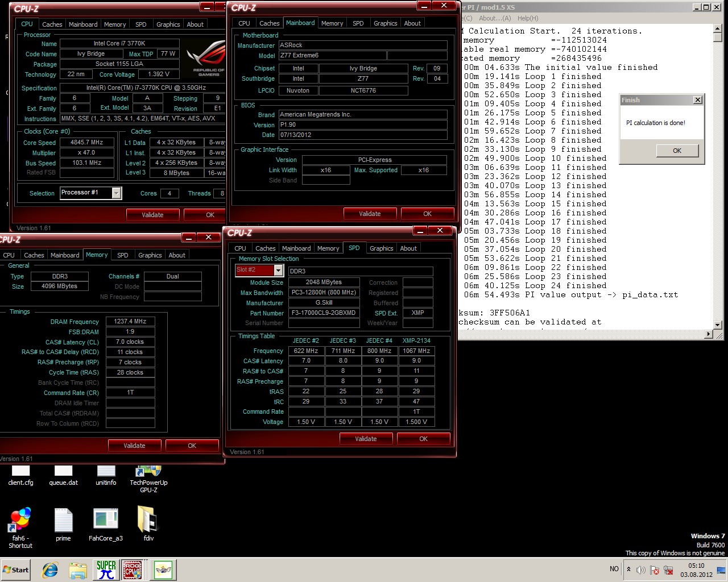
Task: Select the Bus Speed value 103.1 MHz
Action: (x=86, y=163)
